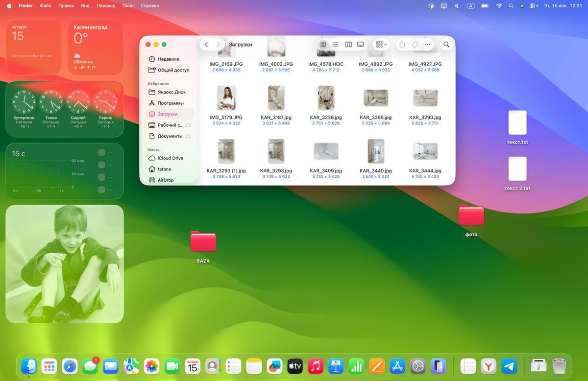Click file name KAR_3444.jpg

[x=425, y=171]
